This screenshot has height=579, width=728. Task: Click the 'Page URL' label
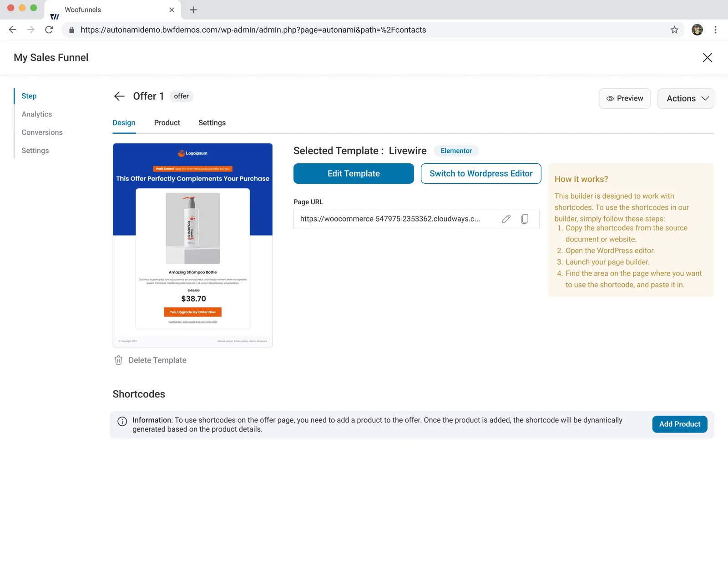coord(308,202)
